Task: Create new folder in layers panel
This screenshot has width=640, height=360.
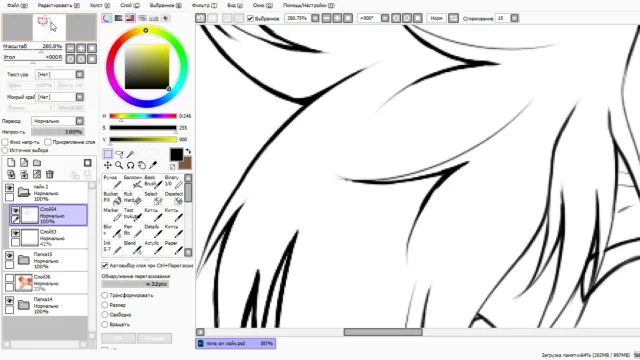Action: [x=37, y=162]
